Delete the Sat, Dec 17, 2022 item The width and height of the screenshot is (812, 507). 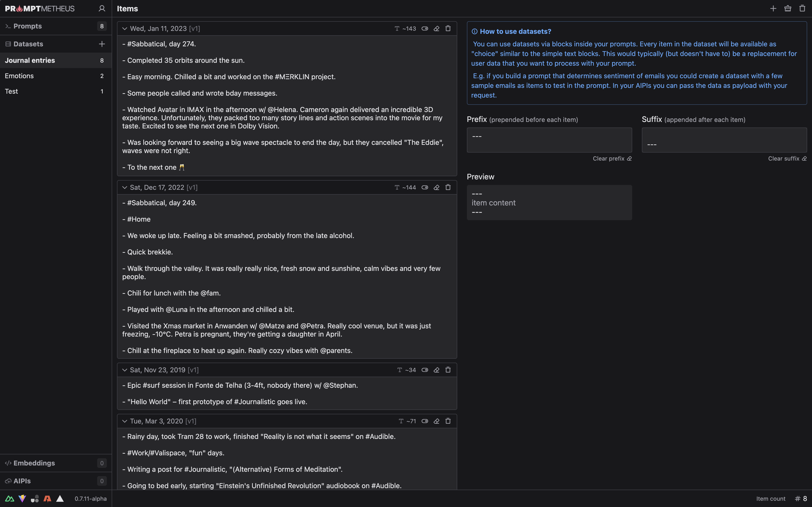coord(448,187)
